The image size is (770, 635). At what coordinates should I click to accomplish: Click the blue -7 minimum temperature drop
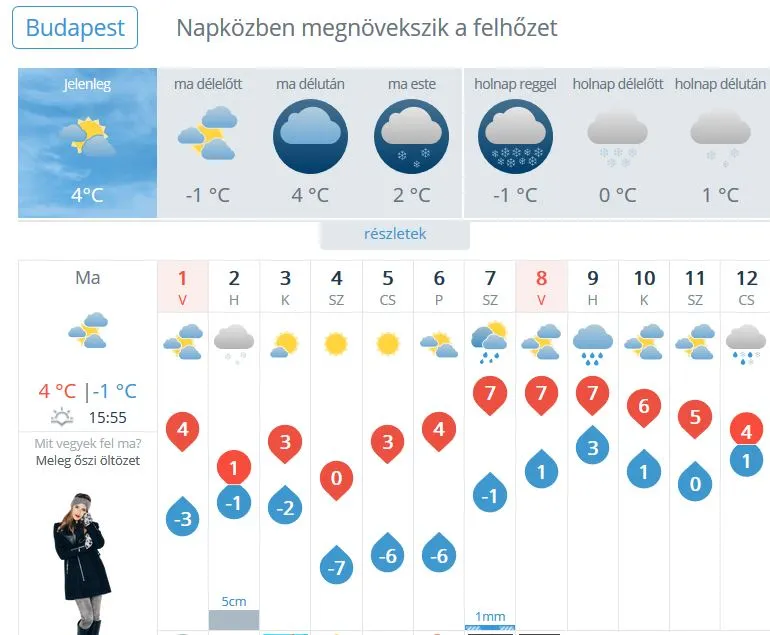click(x=336, y=568)
